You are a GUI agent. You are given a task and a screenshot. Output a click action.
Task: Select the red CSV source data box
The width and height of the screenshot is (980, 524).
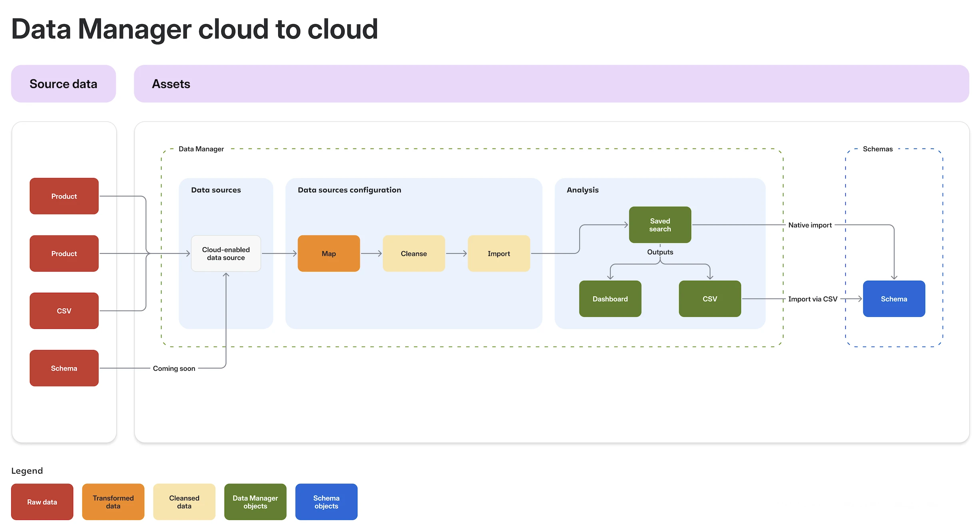[64, 311]
